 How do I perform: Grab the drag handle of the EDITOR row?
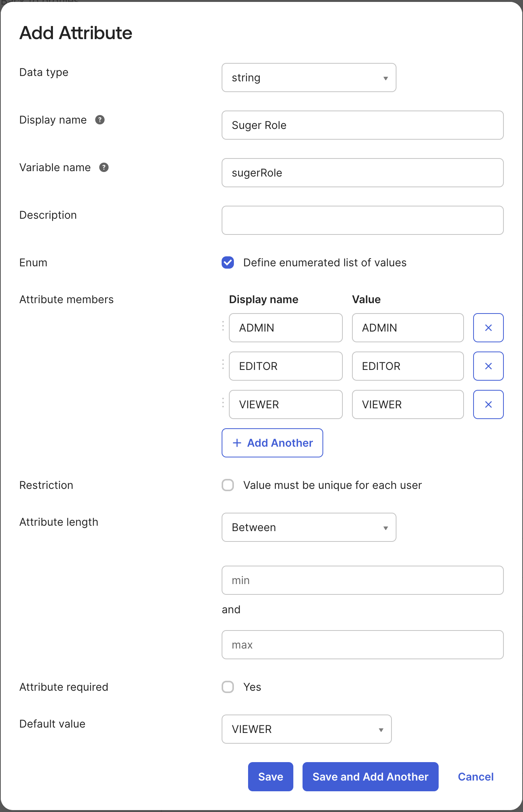[x=223, y=365]
